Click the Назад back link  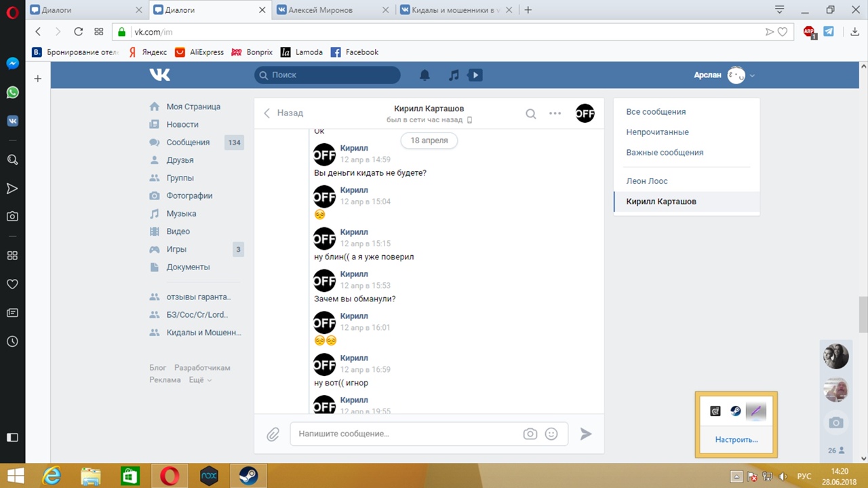pyautogui.click(x=283, y=113)
